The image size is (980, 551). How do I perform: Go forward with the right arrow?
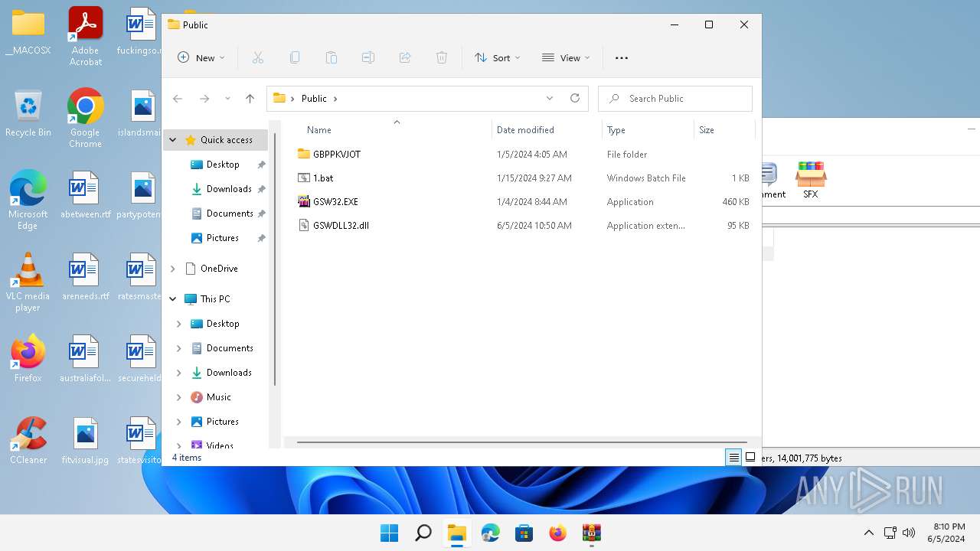click(204, 98)
